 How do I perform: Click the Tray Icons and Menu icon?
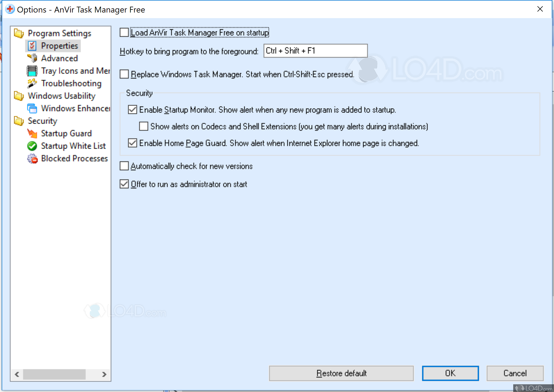pyautogui.click(x=32, y=71)
